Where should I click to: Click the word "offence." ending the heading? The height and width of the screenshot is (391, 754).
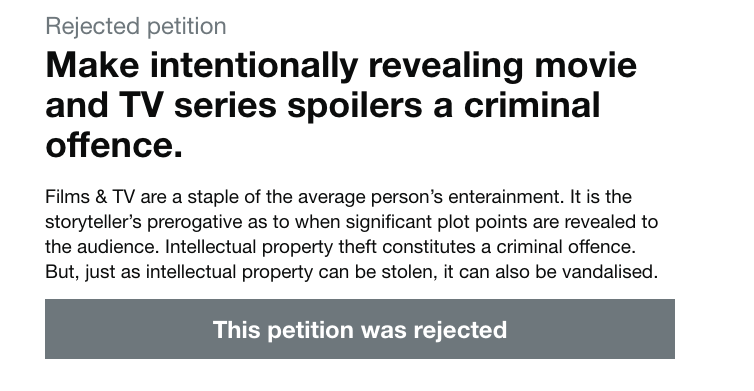pyautogui.click(x=114, y=145)
